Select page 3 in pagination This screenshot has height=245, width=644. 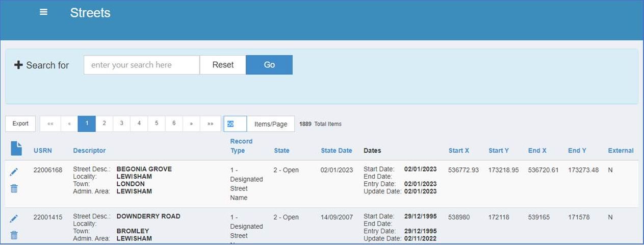point(121,124)
